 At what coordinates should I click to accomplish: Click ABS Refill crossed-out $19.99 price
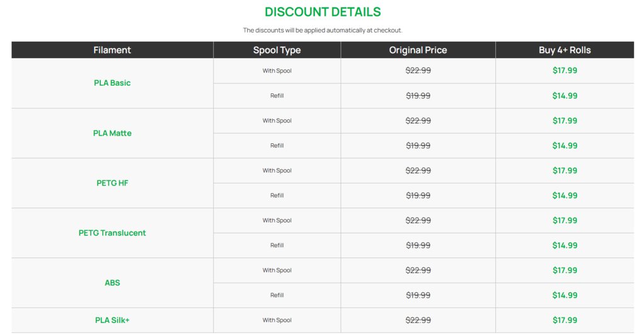418,295
